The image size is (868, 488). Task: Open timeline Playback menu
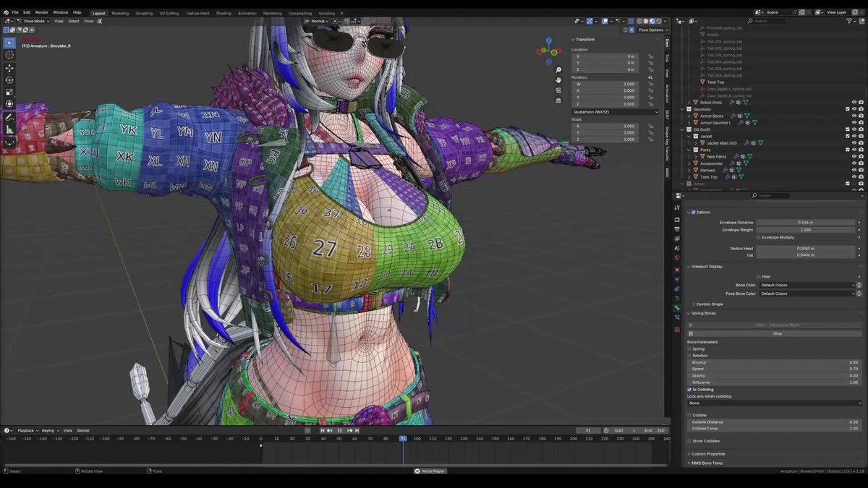click(27, 430)
